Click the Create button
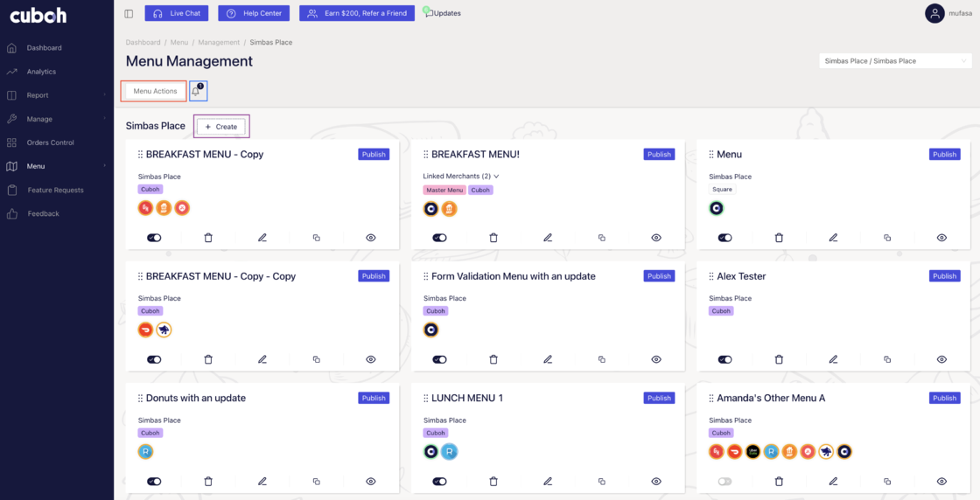This screenshot has width=980, height=500. (220, 127)
